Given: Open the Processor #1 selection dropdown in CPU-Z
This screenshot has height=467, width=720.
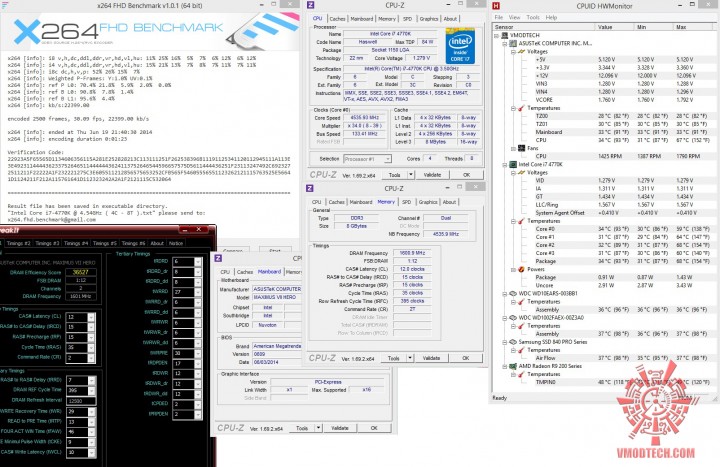Looking at the screenshot, I should point(388,159).
